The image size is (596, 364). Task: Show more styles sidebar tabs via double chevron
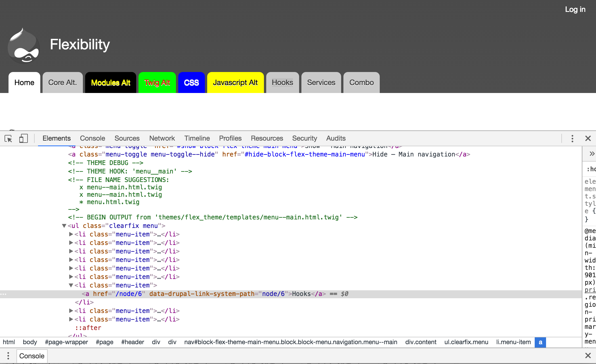pyautogui.click(x=592, y=154)
